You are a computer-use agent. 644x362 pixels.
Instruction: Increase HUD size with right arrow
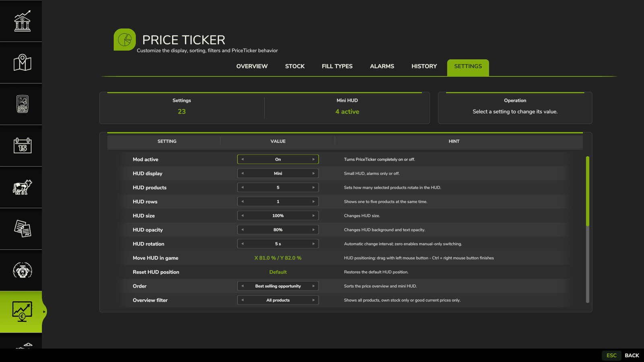pyautogui.click(x=314, y=216)
